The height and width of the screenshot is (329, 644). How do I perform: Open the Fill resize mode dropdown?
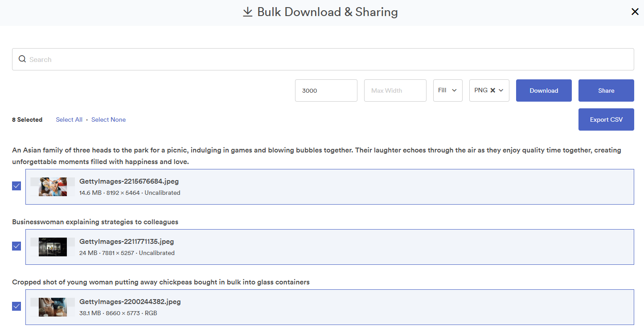448,90
